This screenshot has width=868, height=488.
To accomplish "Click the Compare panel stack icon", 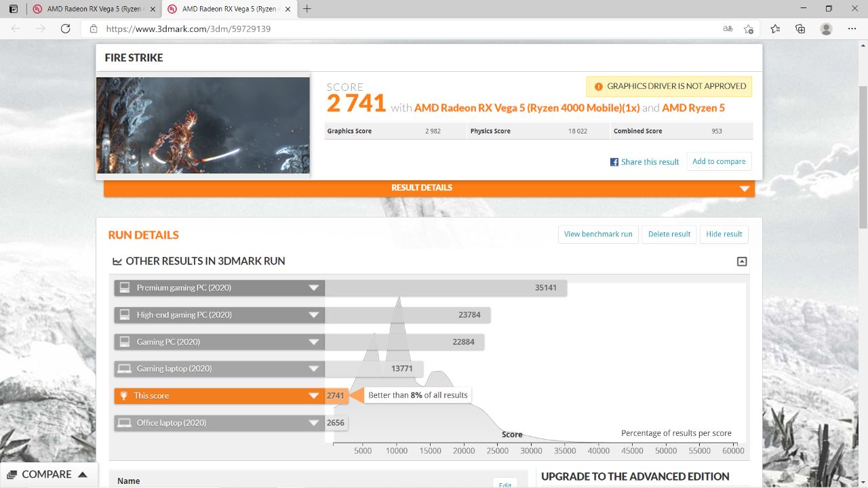I will tap(12, 474).
